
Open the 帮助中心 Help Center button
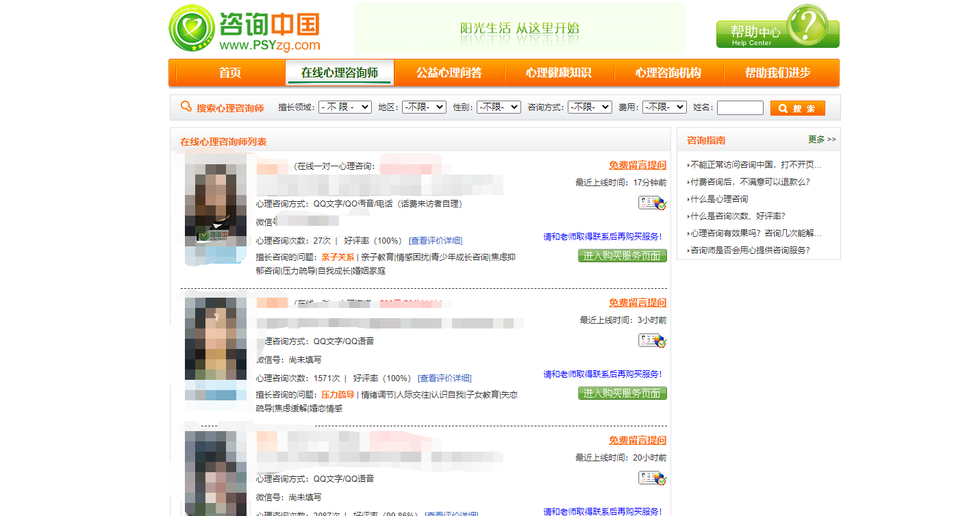click(778, 27)
